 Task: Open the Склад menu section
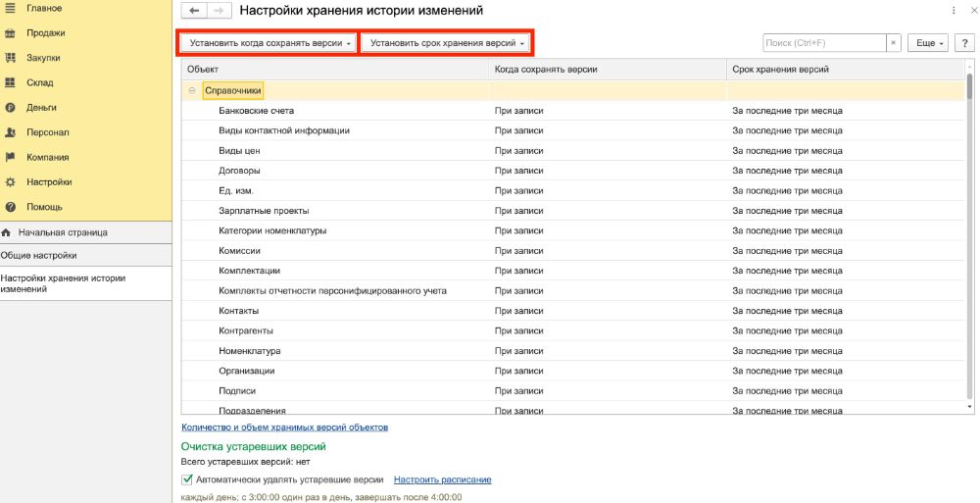pos(40,82)
